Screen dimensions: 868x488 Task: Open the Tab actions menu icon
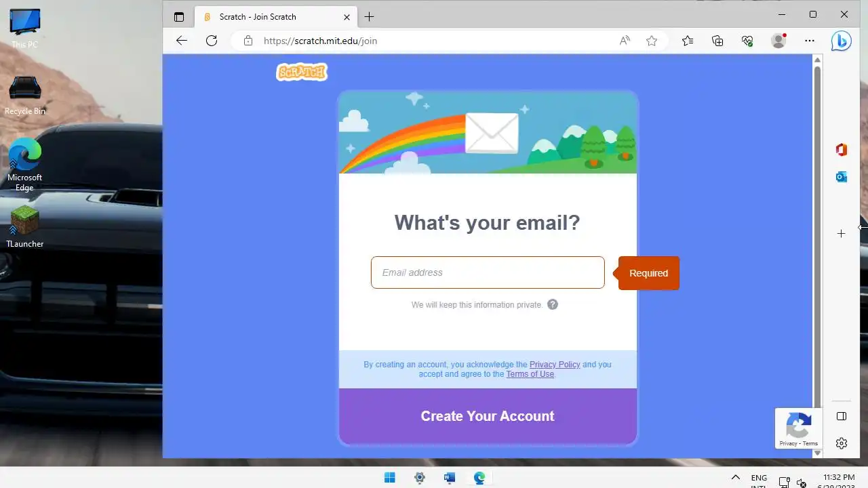click(179, 17)
